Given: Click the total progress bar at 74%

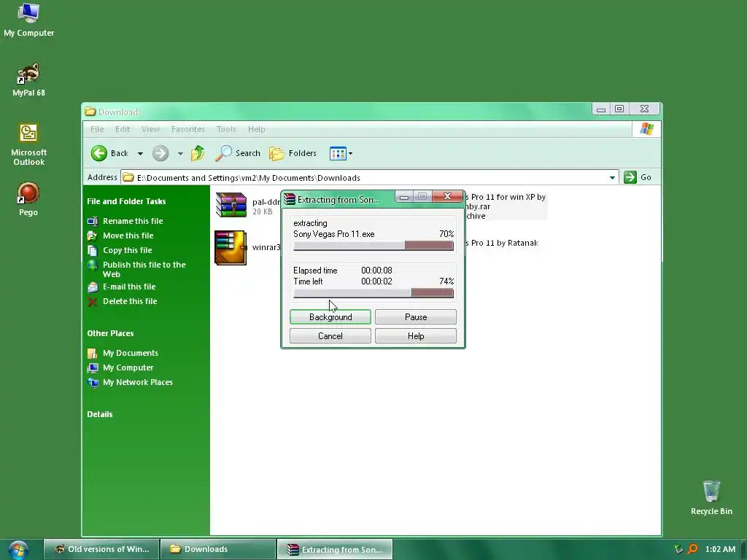Looking at the screenshot, I should click(373, 293).
